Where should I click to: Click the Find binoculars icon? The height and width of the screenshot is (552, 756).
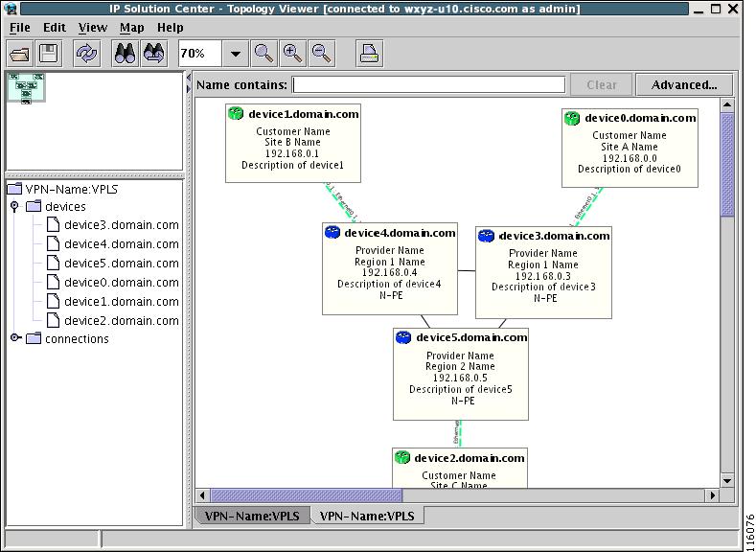(125, 53)
